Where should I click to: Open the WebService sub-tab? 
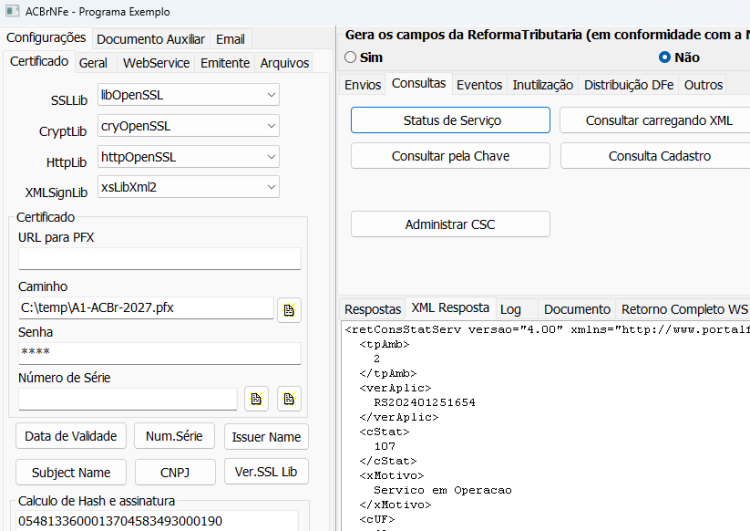(156, 63)
